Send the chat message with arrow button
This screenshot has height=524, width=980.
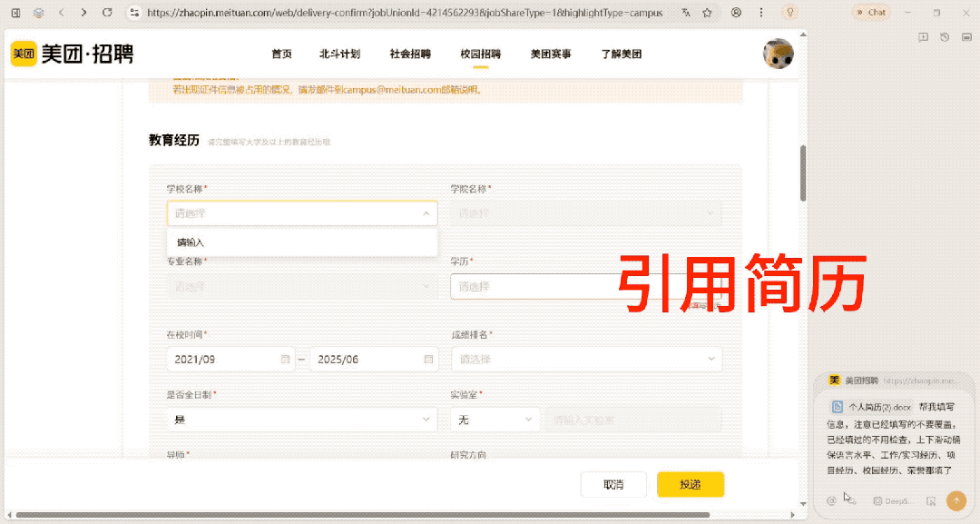956,500
